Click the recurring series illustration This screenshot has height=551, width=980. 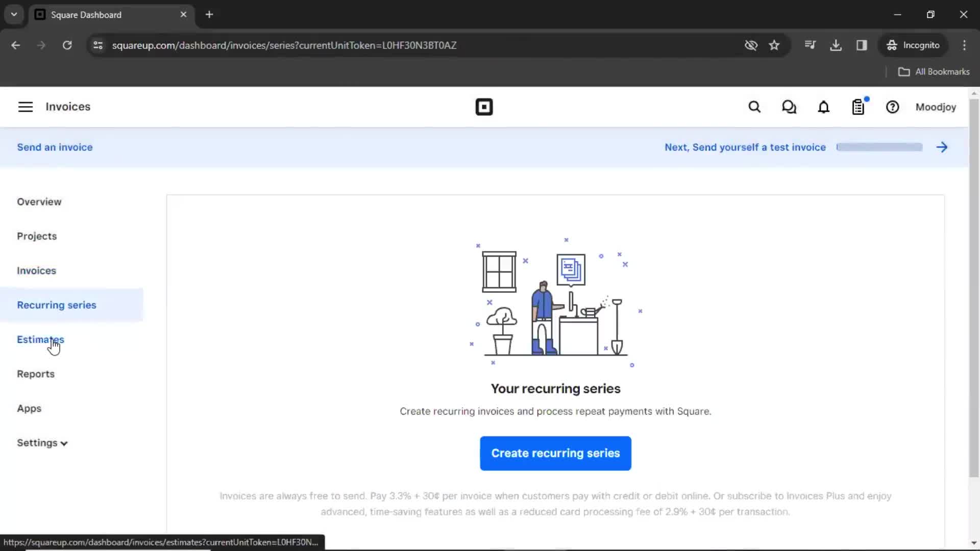pyautogui.click(x=555, y=302)
